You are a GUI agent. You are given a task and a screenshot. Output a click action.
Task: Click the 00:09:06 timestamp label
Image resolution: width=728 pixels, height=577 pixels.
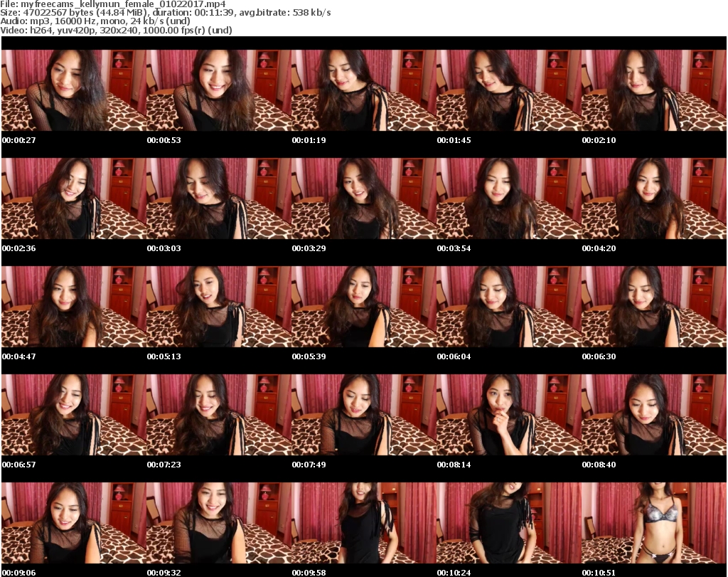pos(19,573)
